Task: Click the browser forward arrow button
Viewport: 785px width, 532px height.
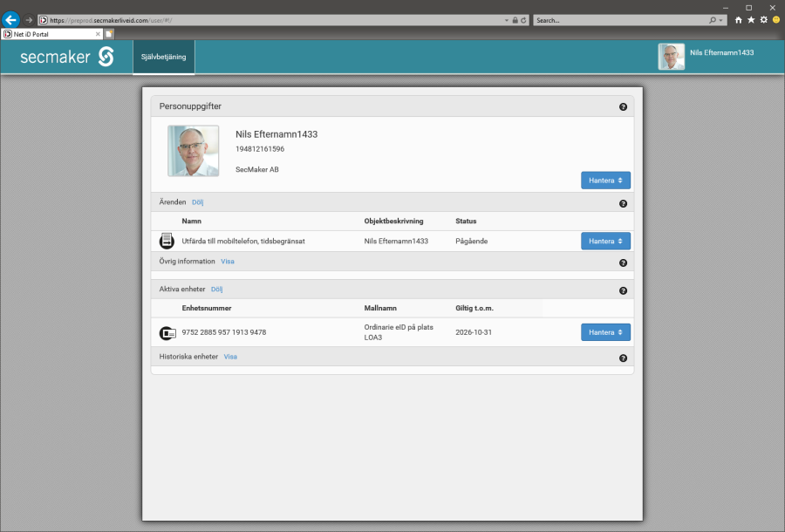Action: click(x=29, y=20)
